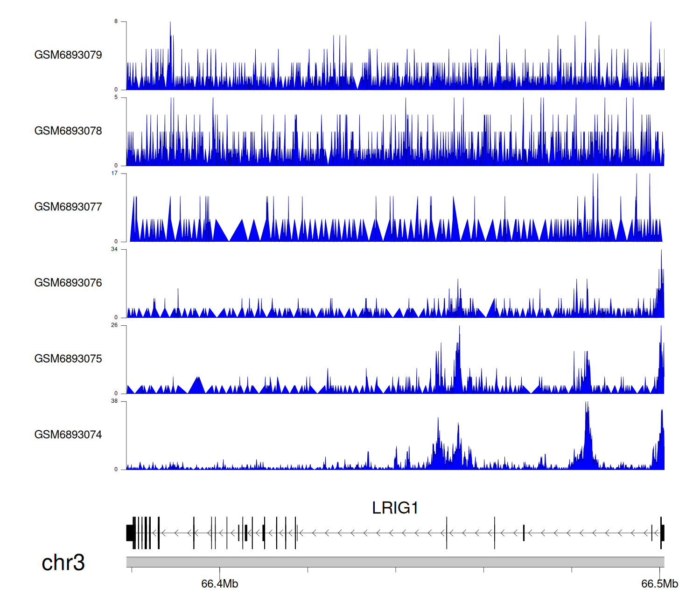
Task: Select the GSM6893074 track label
Action: (68, 435)
